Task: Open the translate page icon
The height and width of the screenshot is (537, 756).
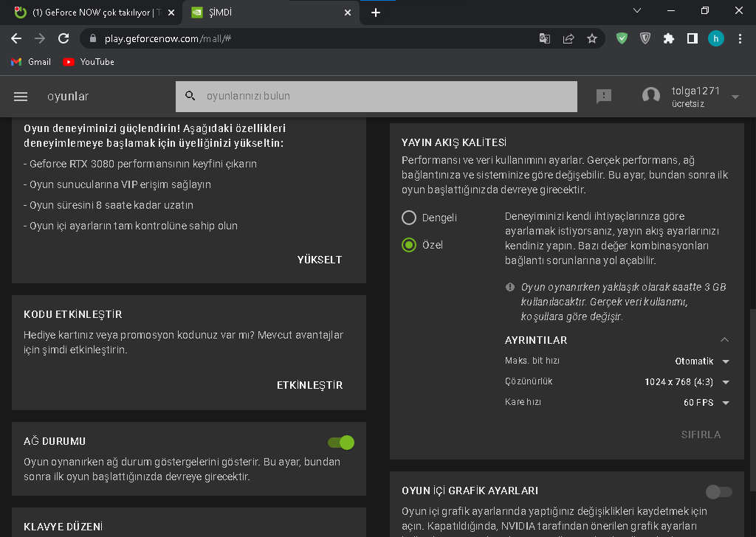Action: (x=544, y=38)
